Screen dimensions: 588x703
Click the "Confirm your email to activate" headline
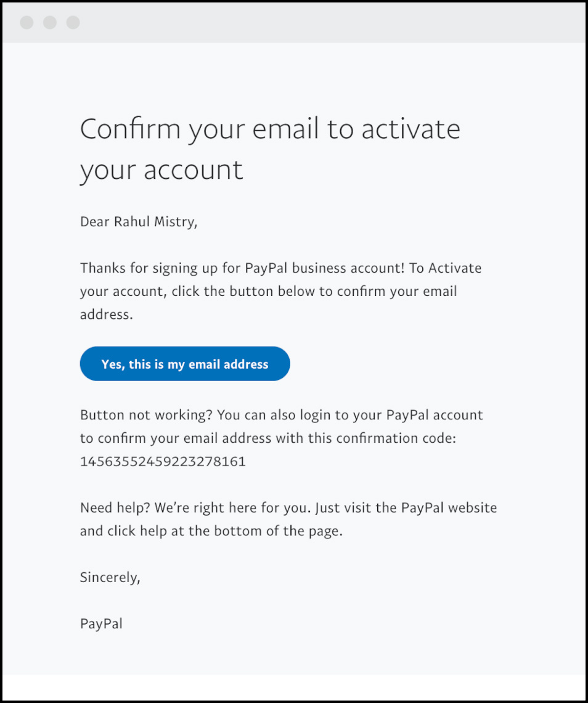pos(270,129)
